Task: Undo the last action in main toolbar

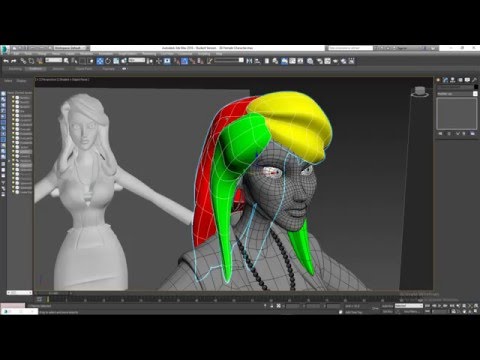Action: [6, 61]
